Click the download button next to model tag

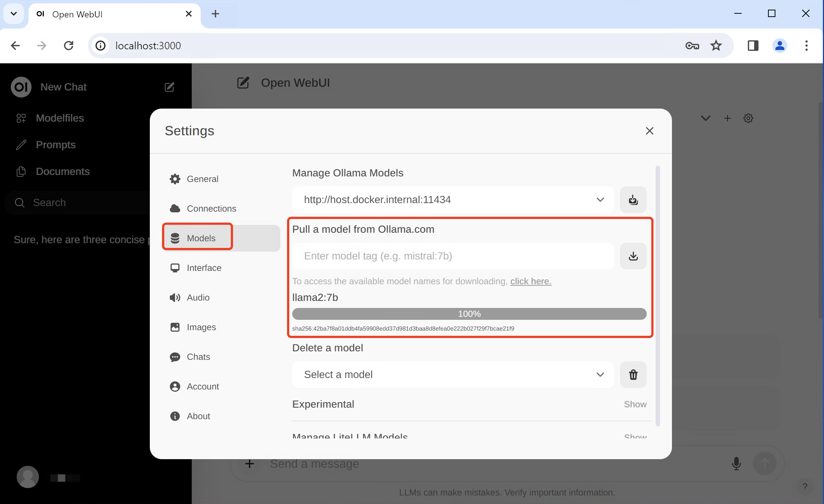[x=633, y=256]
